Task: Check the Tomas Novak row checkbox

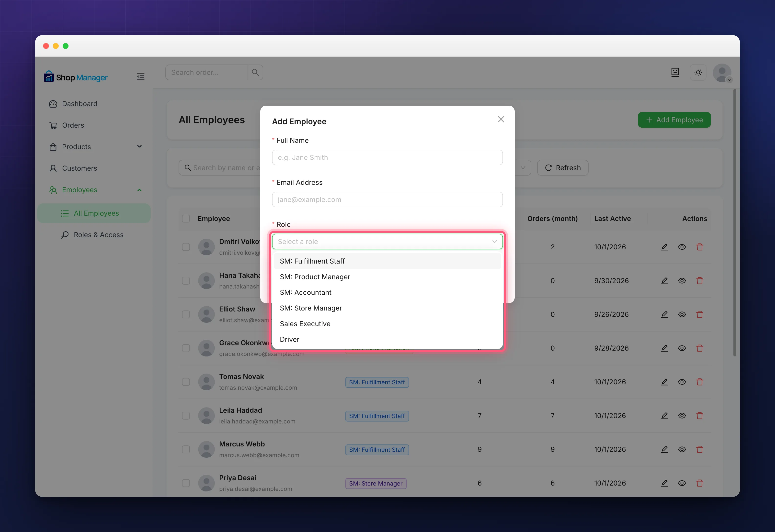Action: coord(186,382)
